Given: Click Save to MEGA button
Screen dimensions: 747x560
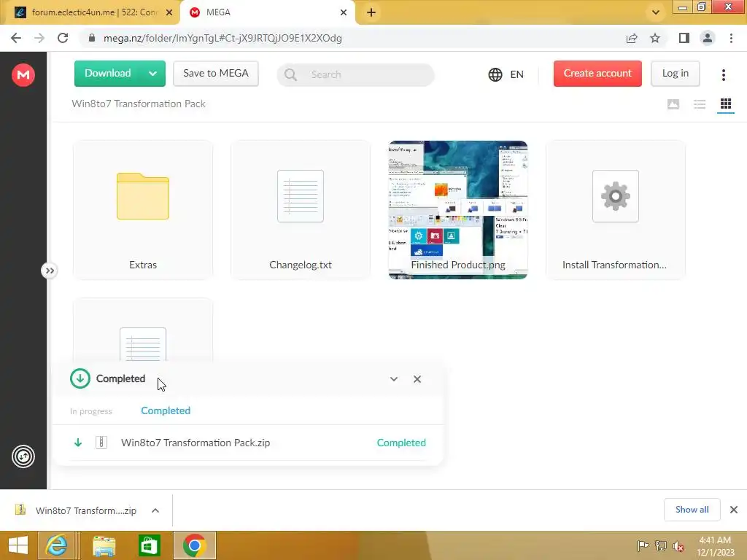Looking at the screenshot, I should 216,74.
